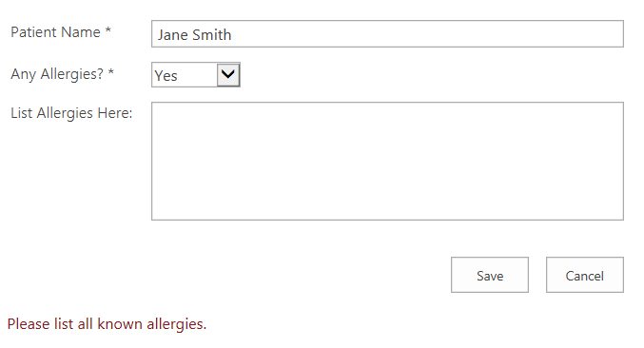Click the Save button
The width and height of the screenshot is (644, 348).
click(490, 275)
